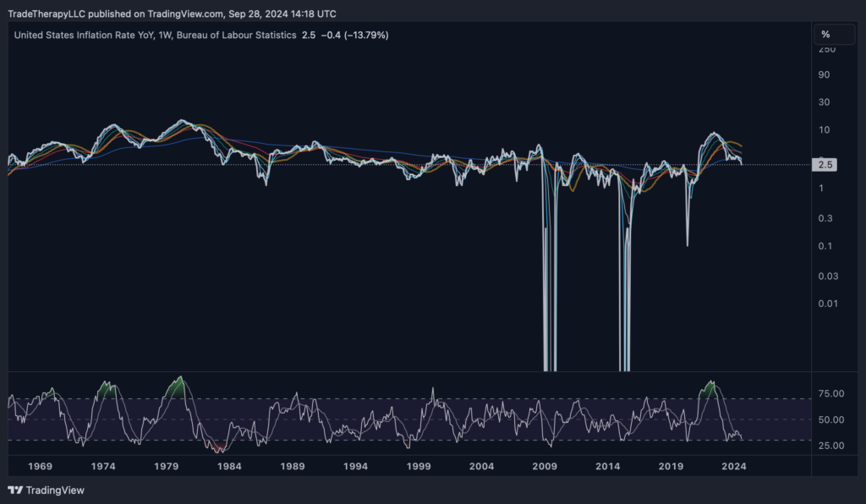
Task: Click the 0.01 level on the price scale
Action: (x=826, y=304)
